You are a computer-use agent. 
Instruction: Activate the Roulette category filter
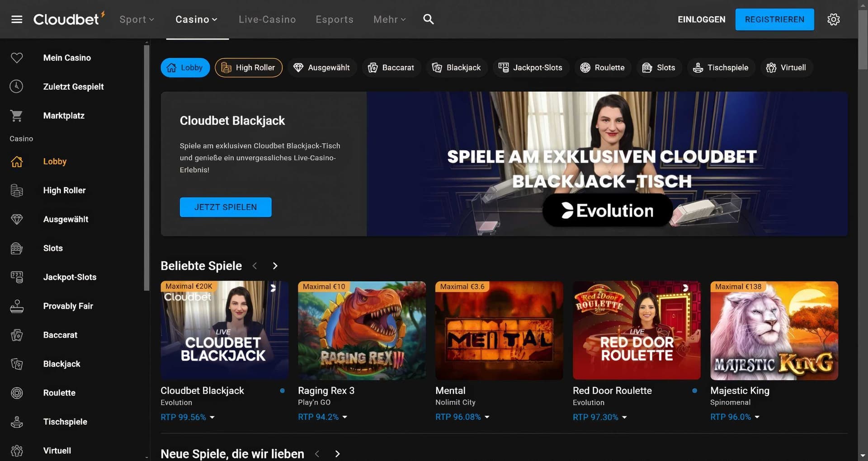click(603, 67)
